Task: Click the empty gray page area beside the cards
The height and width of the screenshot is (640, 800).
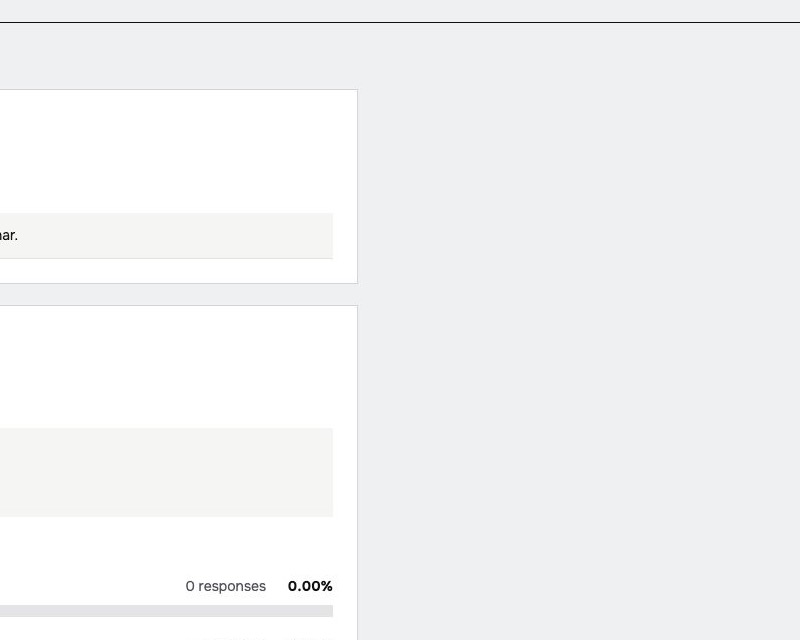Action: pyautogui.click(x=579, y=332)
